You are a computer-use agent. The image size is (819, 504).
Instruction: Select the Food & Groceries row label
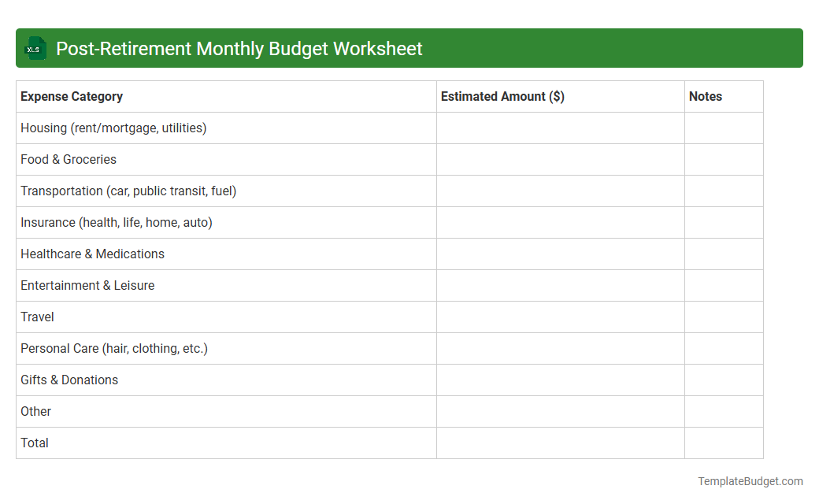pyautogui.click(x=69, y=159)
